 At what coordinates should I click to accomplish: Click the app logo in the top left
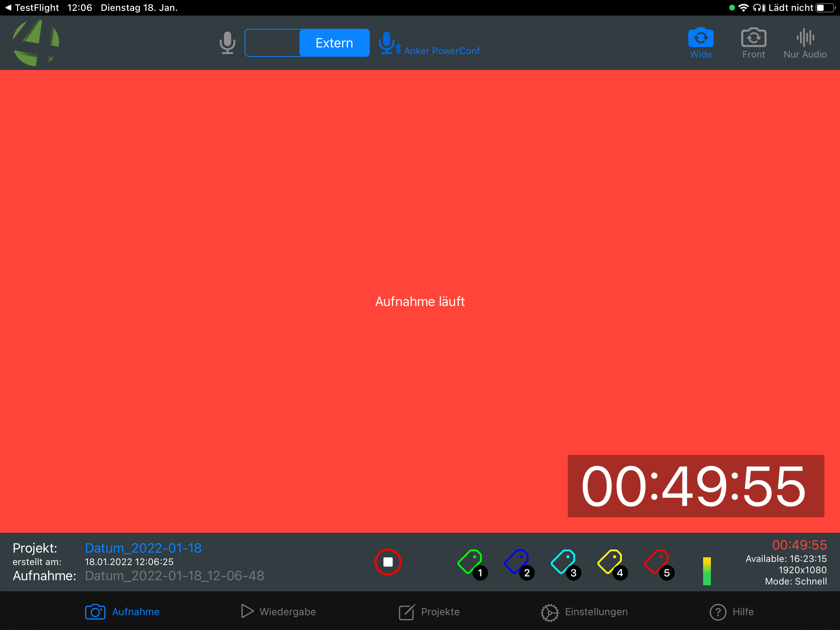pos(36,42)
